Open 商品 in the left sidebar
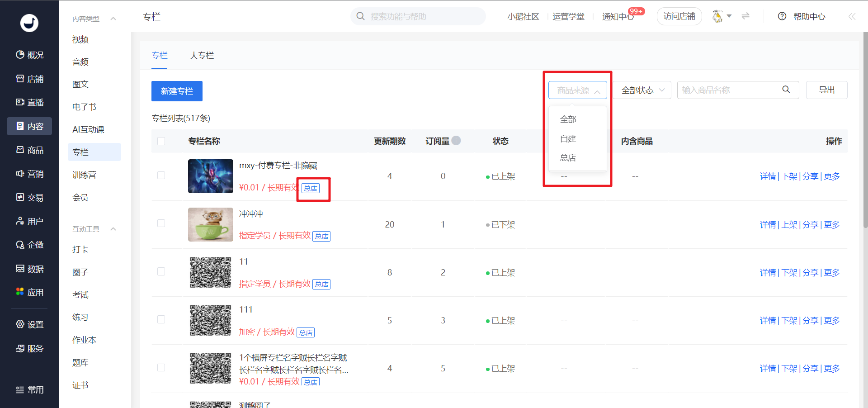This screenshot has height=408, width=868. point(29,150)
